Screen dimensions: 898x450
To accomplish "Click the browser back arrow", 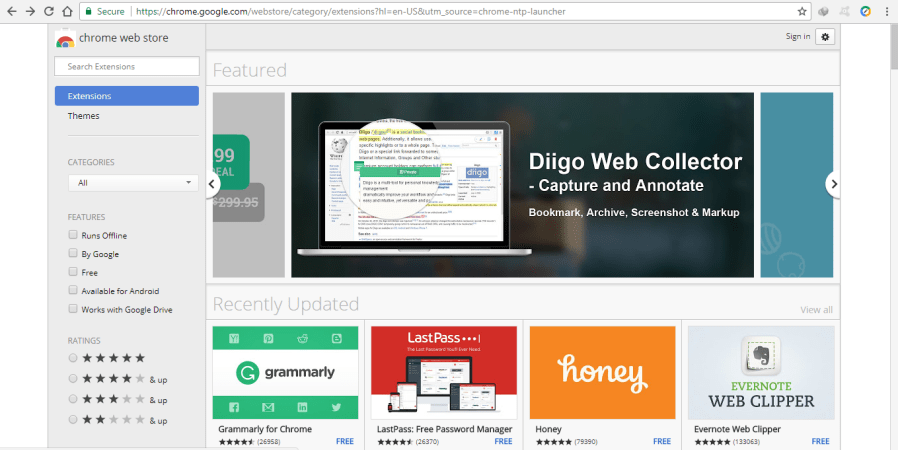I will (11, 11).
